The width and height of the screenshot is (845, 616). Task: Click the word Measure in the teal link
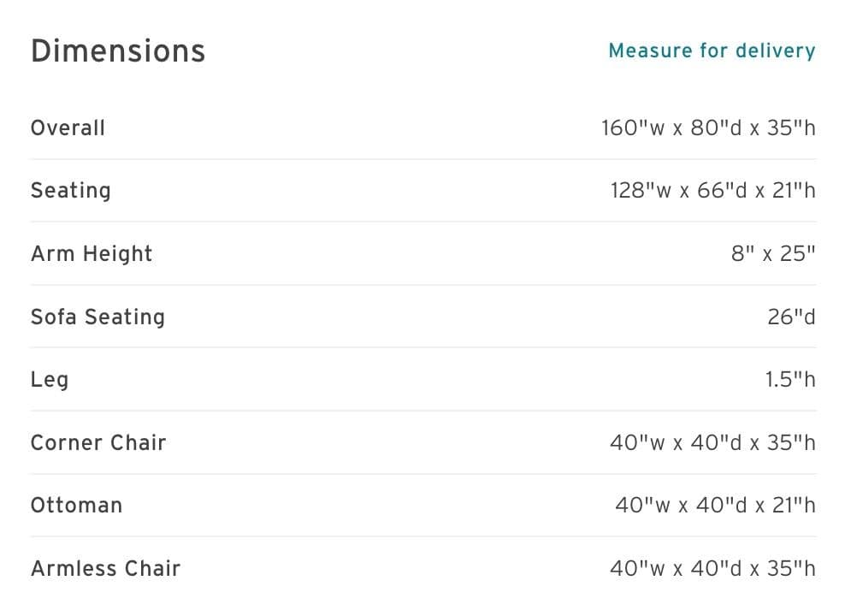tap(651, 50)
